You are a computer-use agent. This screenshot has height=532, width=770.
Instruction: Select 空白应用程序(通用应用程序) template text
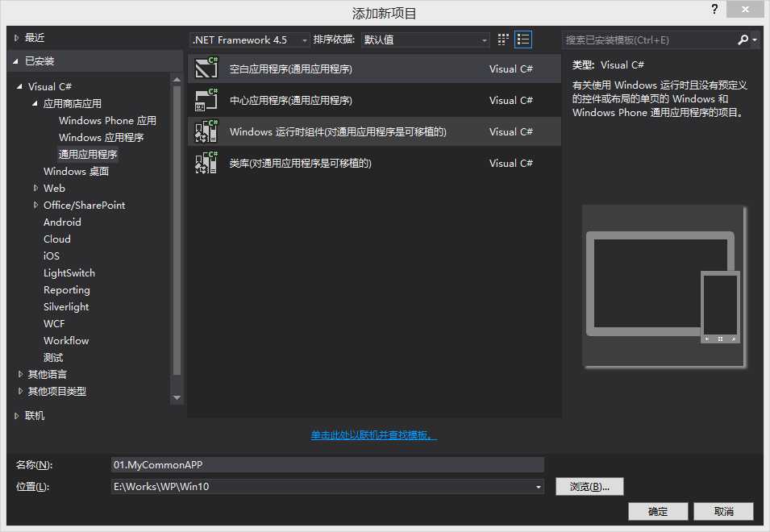[291, 69]
